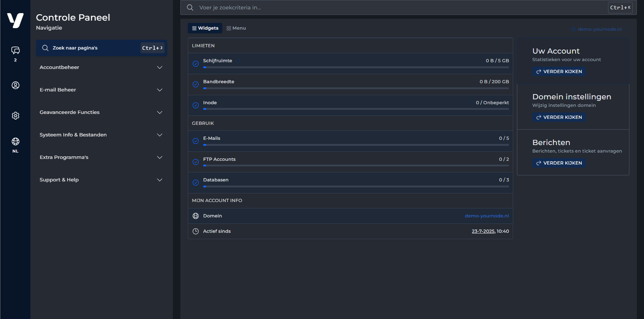Open the settings gear icon in sidebar
Screen dimensions: 644x319
15,115
